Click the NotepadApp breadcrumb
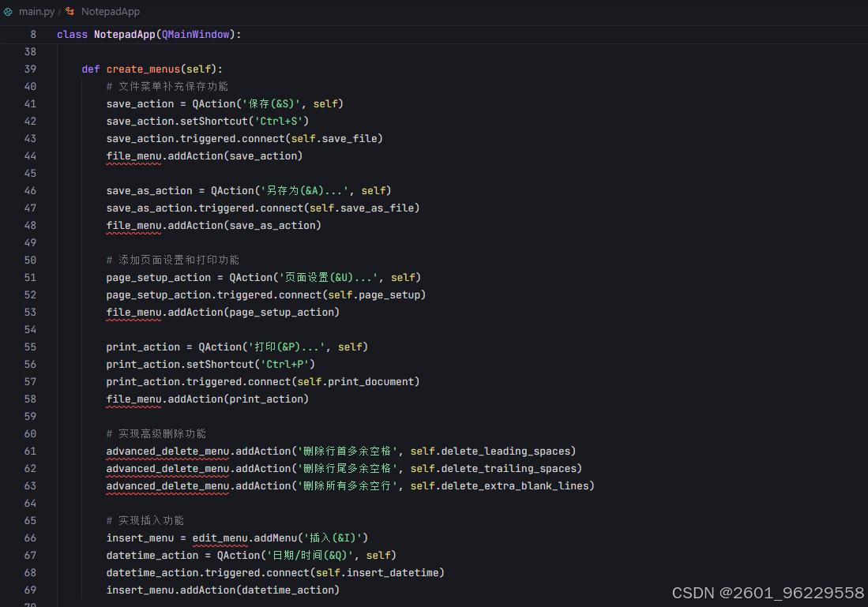Image resolution: width=868 pixels, height=607 pixels. (110, 11)
